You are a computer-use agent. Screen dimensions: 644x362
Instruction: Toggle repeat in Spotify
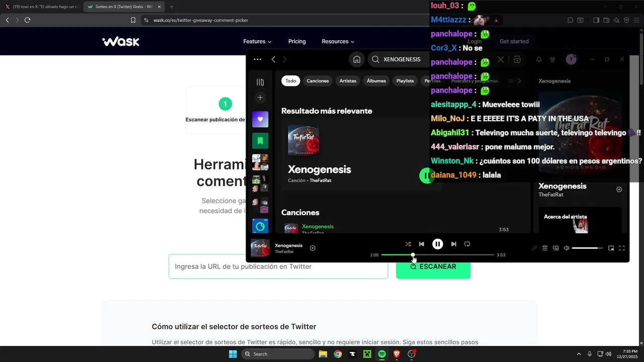pyautogui.click(x=467, y=244)
